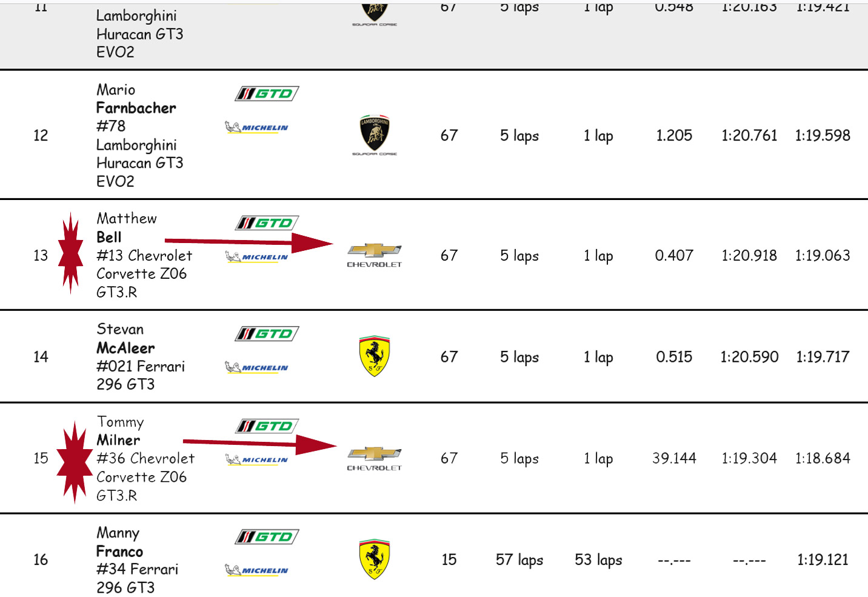This screenshot has height=597, width=868.
Task: Click the Michelin logo in Stevan McAleer's row
Action: (x=257, y=367)
